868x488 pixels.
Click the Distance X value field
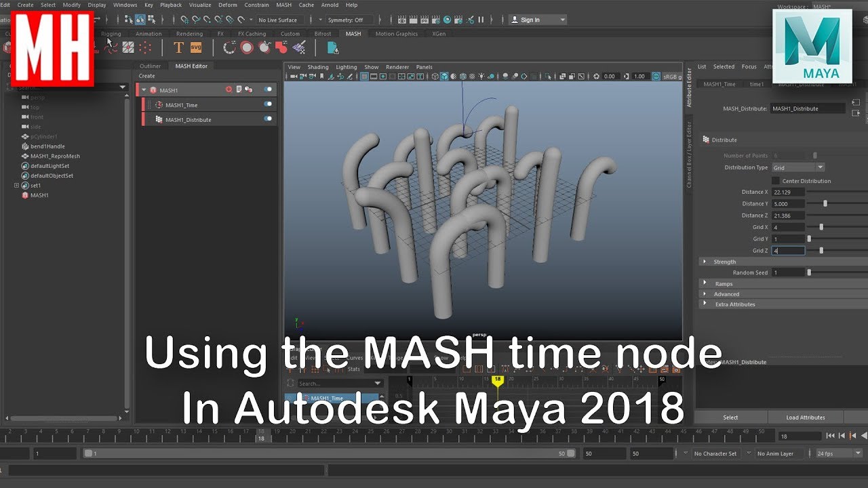788,192
